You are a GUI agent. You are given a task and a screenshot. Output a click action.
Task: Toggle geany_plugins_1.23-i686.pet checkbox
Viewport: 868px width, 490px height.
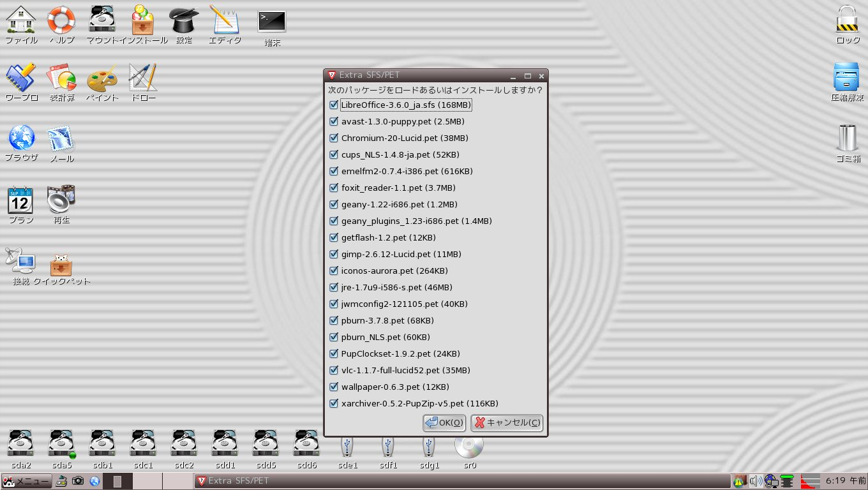(334, 221)
